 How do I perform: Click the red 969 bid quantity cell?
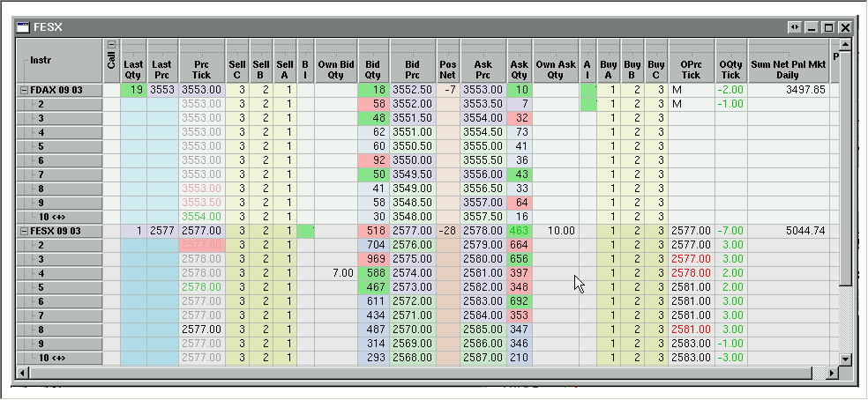[x=373, y=259]
